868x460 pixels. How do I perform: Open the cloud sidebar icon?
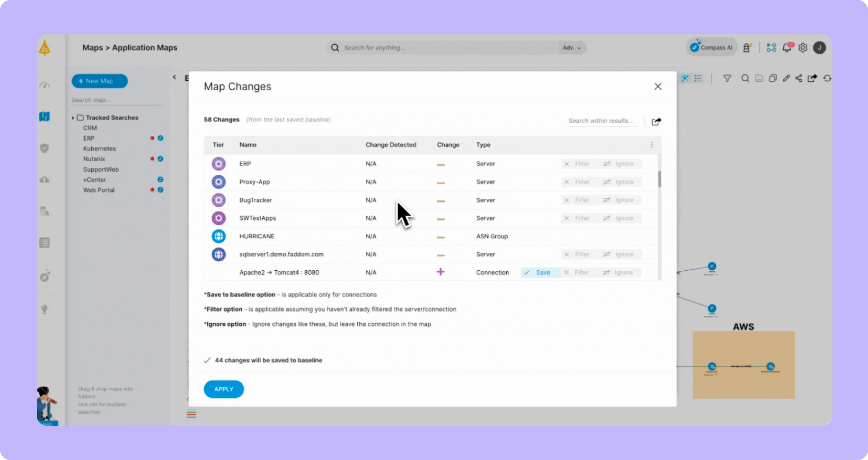[x=44, y=179]
